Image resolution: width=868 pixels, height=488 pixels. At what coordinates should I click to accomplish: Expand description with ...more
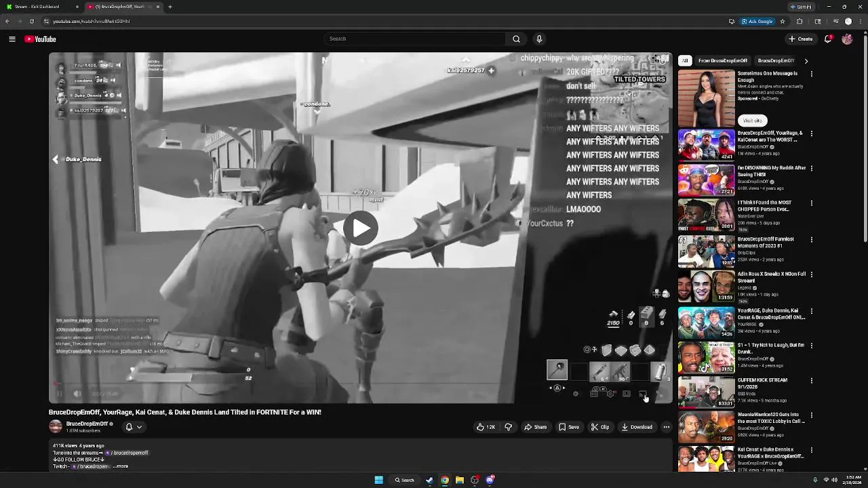coord(121,466)
